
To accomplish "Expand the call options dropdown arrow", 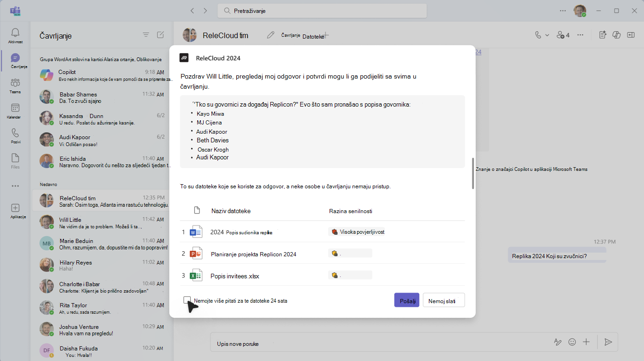I will pos(547,35).
